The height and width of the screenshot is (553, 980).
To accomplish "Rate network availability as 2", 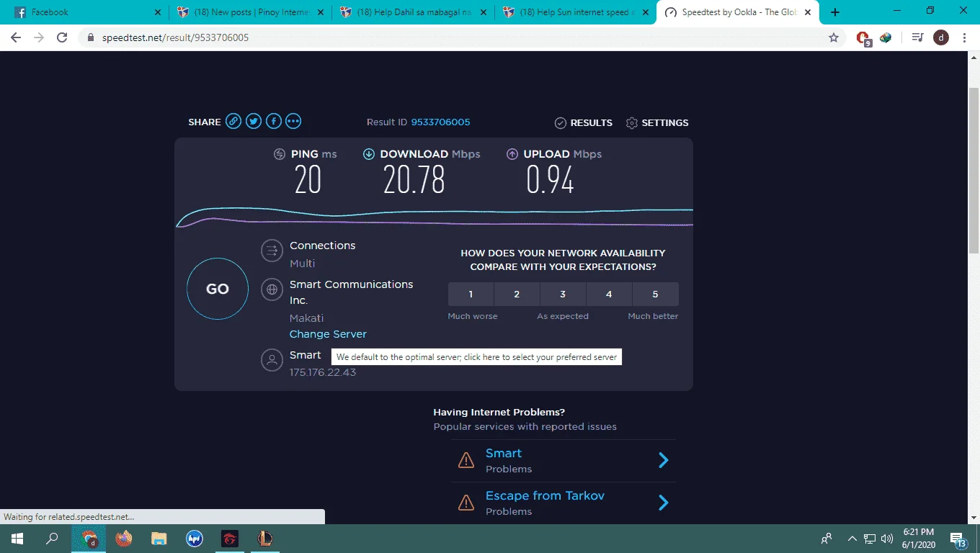I will [x=517, y=294].
